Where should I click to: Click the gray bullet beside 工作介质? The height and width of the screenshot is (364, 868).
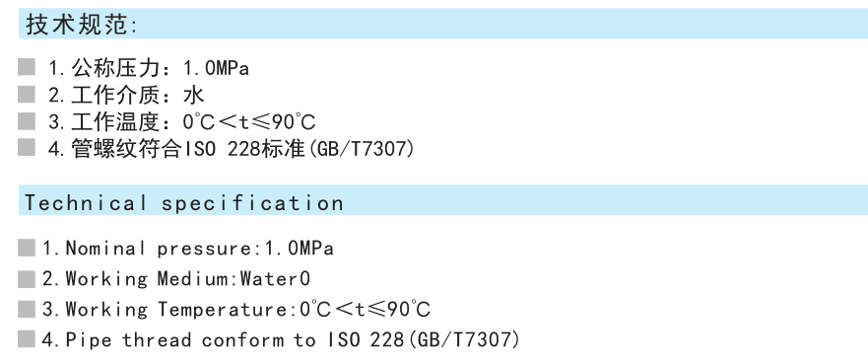(x=26, y=94)
